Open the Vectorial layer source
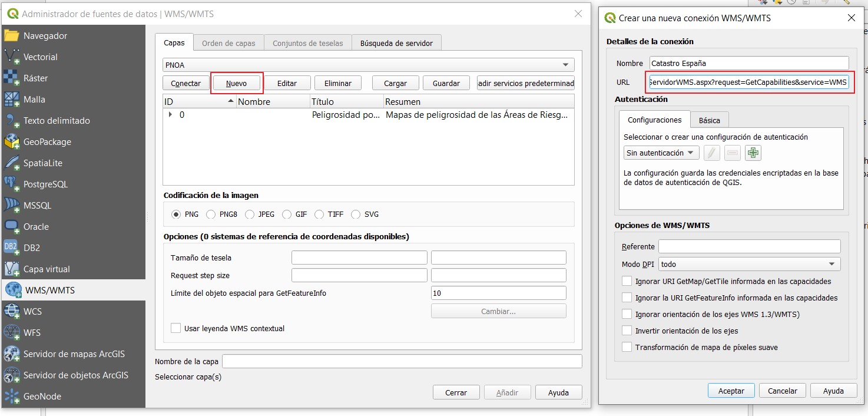Image resolution: width=868 pixels, height=416 pixels. [40, 57]
